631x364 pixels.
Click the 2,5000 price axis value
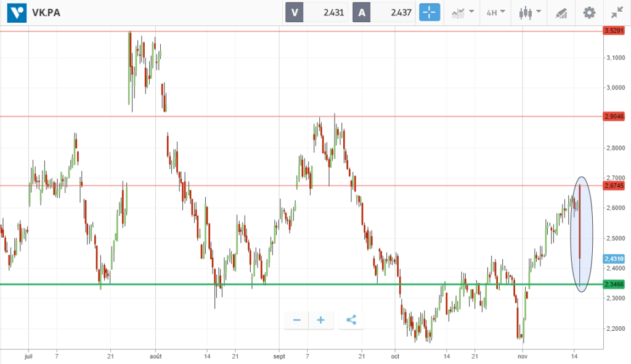616,238
